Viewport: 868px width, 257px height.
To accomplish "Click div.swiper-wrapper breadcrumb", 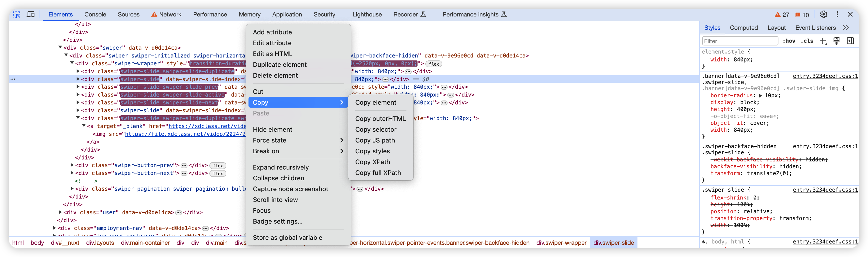I will pyautogui.click(x=561, y=243).
